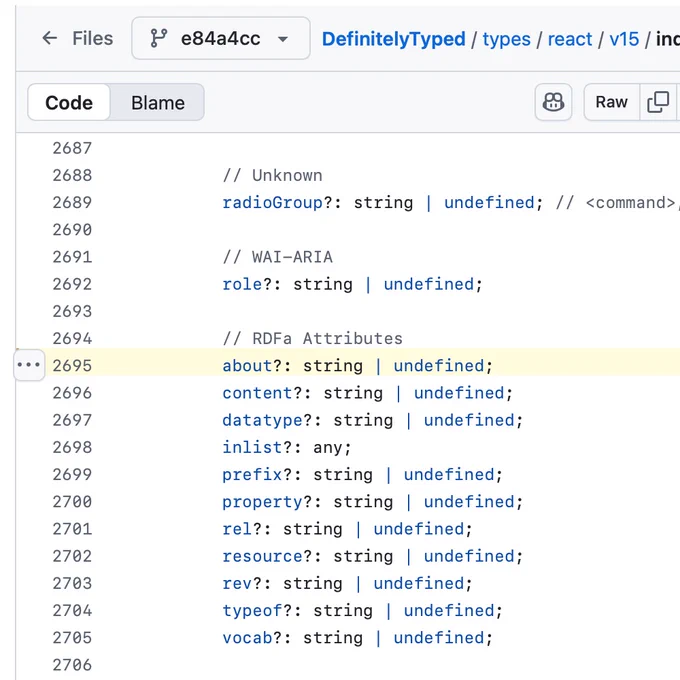Click the back arrow next to Files
680x680 pixels.
click(x=49, y=38)
